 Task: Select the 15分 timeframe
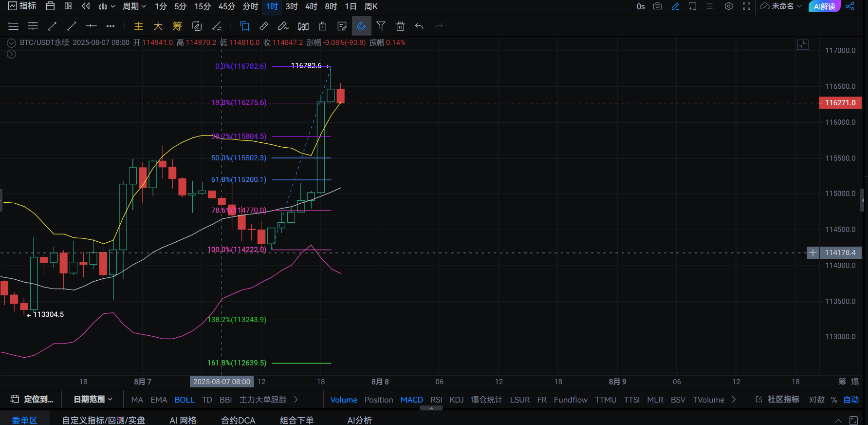pos(203,6)
